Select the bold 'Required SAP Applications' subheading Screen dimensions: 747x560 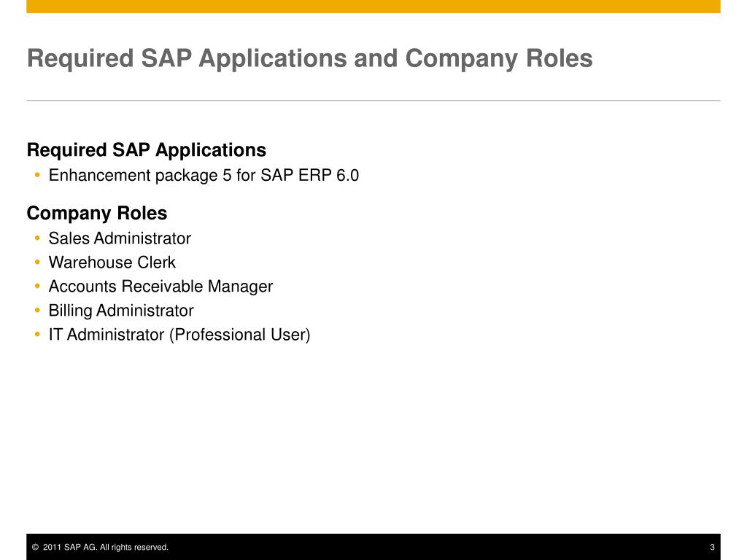(x=146, y=150)
